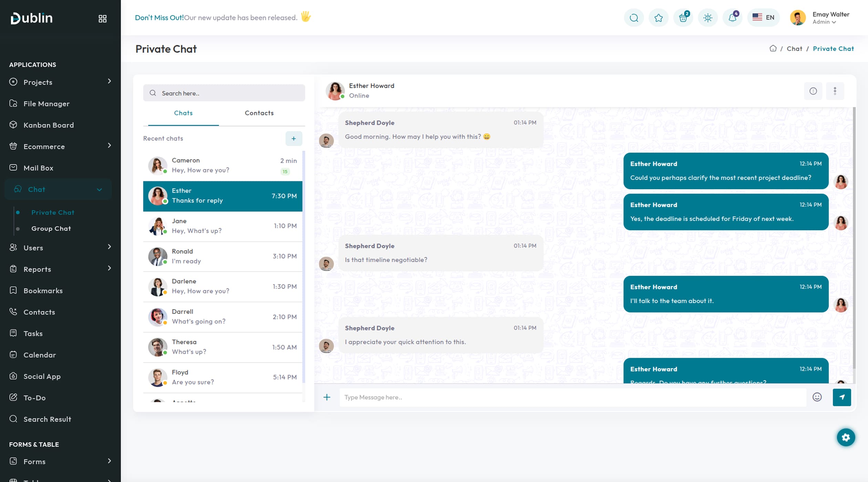Toggle the light/dark mode sun icon
The height and width of the screenshot is (482, 868).
(707, 18)
